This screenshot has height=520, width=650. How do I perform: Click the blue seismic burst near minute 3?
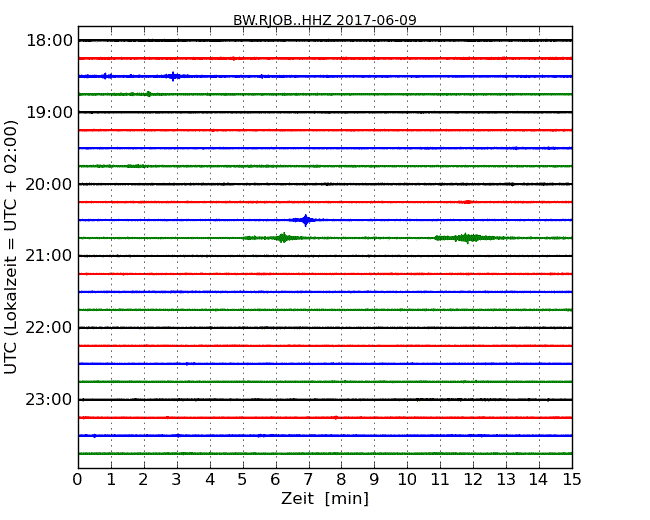coord(173,76)
